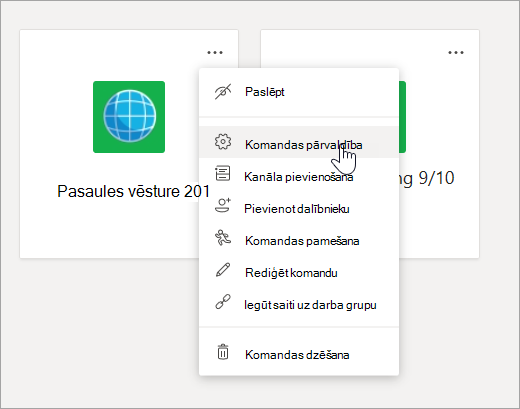
Task: Click the gear icon for team management
Action: [223, 142]
